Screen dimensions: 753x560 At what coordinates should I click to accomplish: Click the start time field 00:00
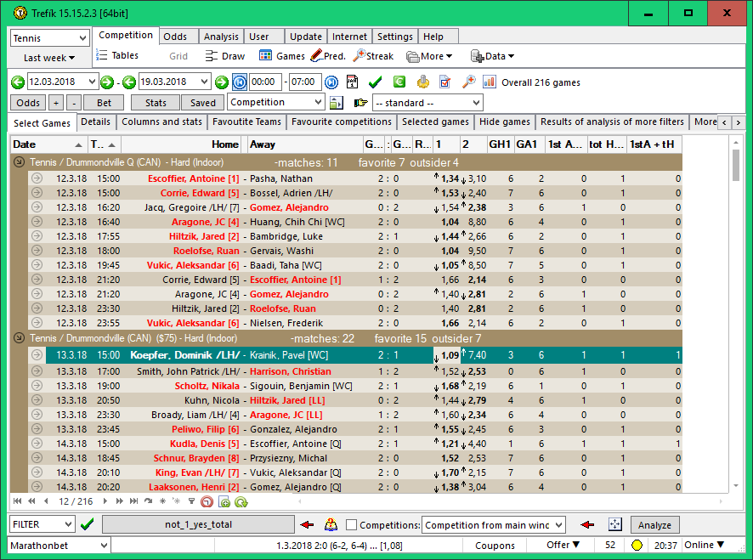tap(265, 82)
